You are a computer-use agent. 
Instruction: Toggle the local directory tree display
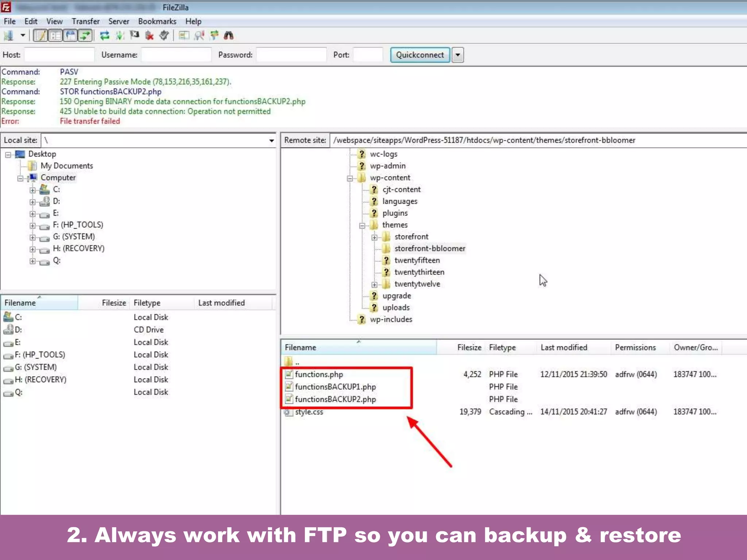coord(55,35)
